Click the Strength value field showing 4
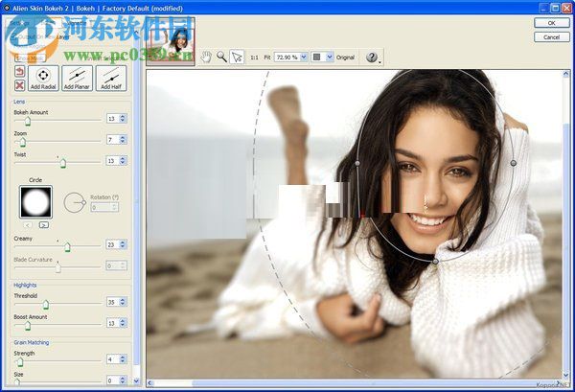This screenshot has height=392, width=575. pyautogui.click(x=112, y=359)
